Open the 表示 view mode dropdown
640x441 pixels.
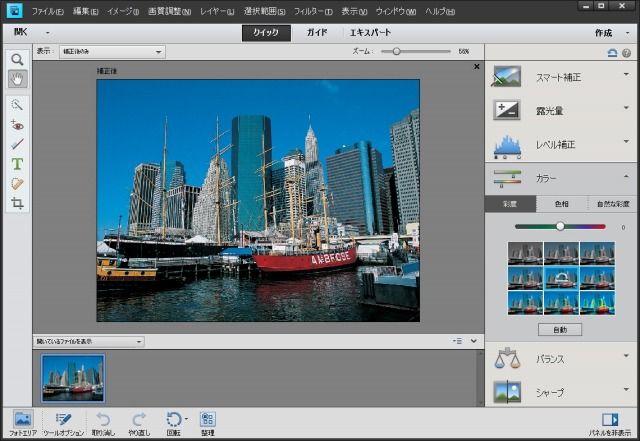[x=112, y=52]
